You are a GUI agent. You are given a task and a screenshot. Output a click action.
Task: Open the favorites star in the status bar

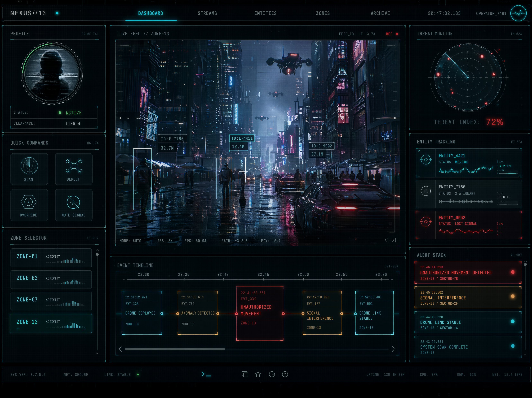coord(258,374)
